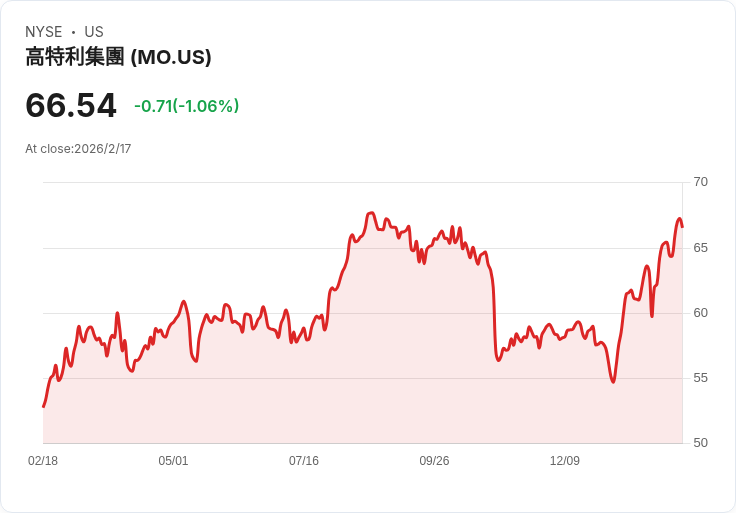Choose the 09/26 x-axis date label

coord(434,461)
